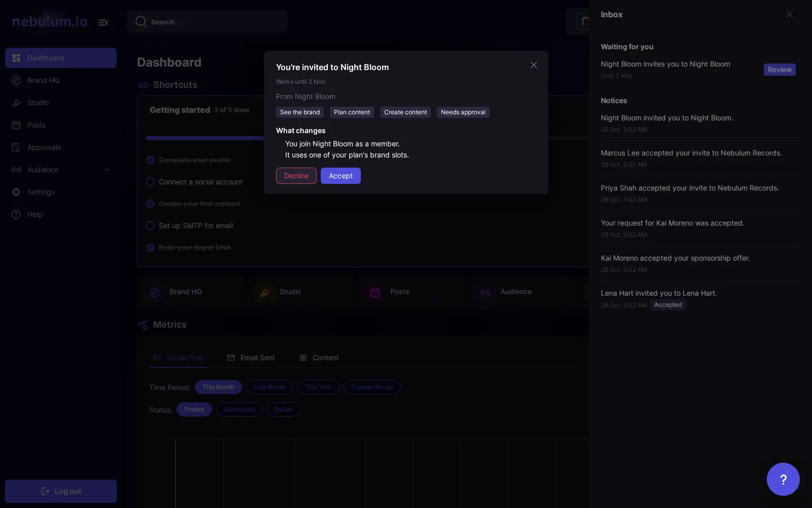Click the Brand HQ shortcut card icon

pos(154,292)
